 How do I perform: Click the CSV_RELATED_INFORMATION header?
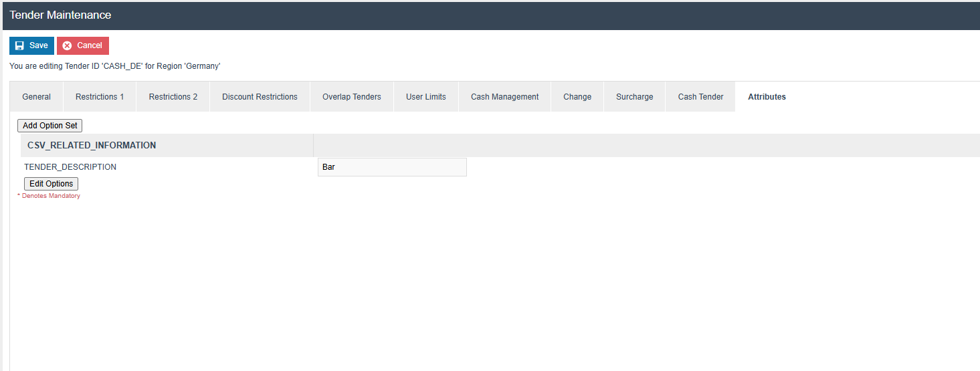click(x=92, y=145)
